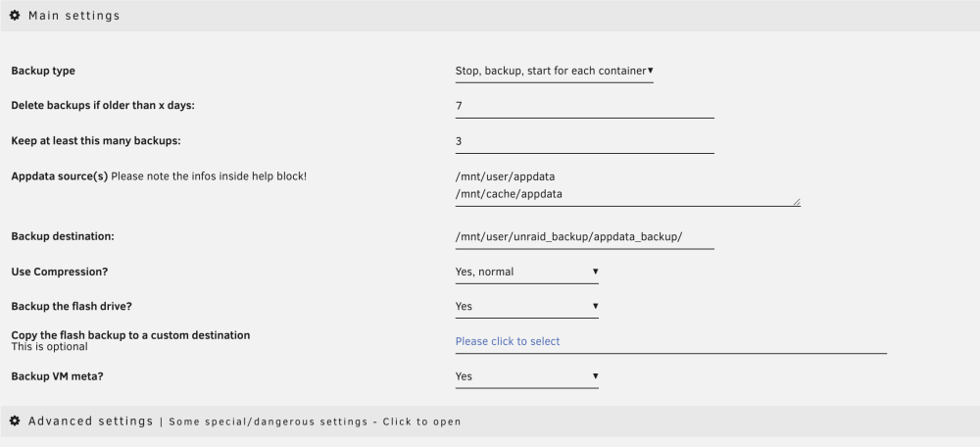Screen dimensions: 980x447
Task: Click the Keep at least this many backups field
Action: point(584,141)
